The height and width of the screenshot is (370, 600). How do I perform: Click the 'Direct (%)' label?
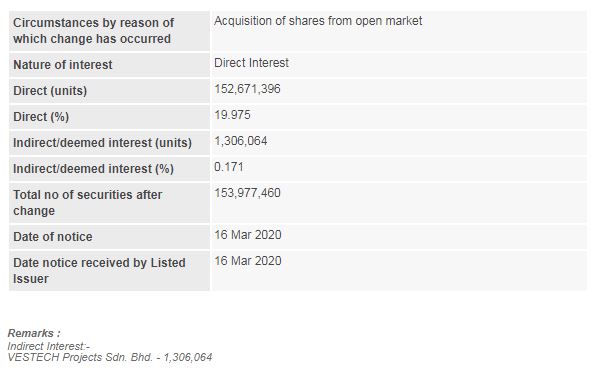(x=41, y=117)
